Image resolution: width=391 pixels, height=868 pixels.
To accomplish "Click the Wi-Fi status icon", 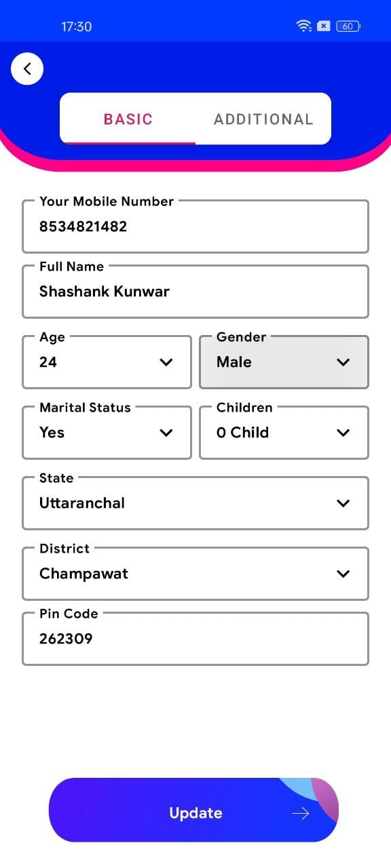I will (x=303, y=26).
